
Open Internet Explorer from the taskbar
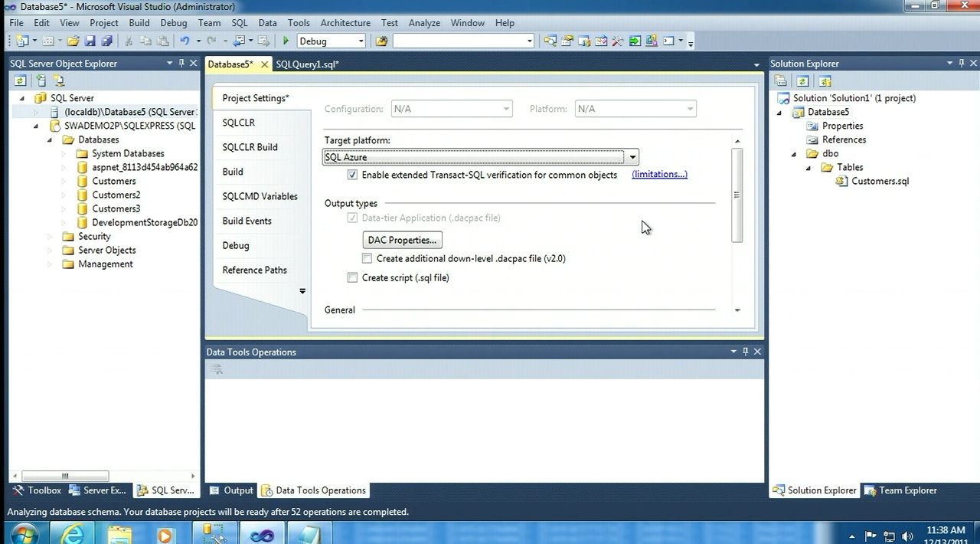pos(73,534)
